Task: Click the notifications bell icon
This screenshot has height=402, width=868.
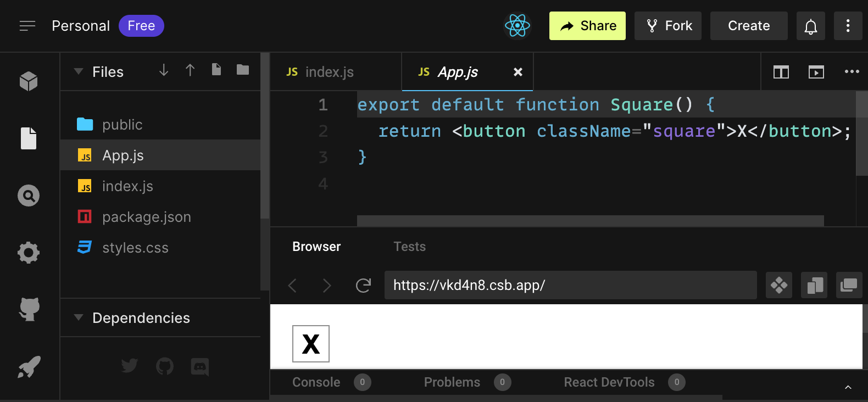Action: [x=811, y=26]
